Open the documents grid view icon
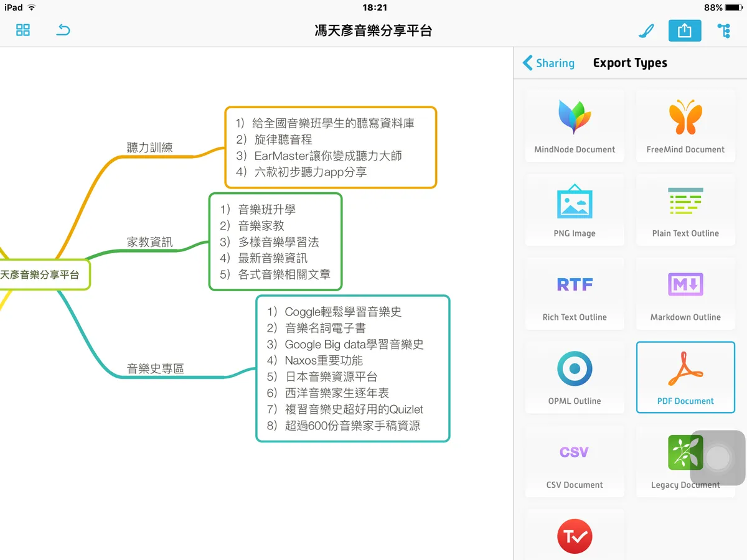Image resolution: width=747 pixels, height=560 pixels. [23, 30]
